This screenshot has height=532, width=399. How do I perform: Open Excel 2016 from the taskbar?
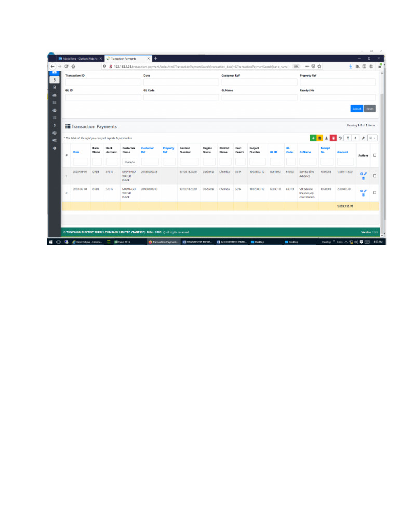(x=122, y=242)
